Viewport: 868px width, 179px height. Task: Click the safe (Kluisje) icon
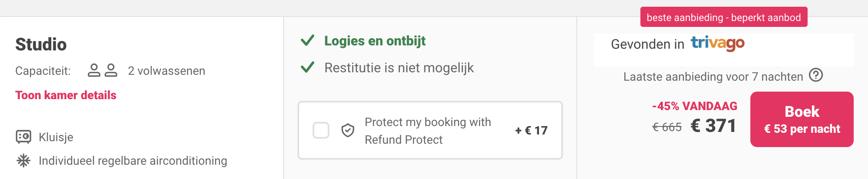click(24, 137)
